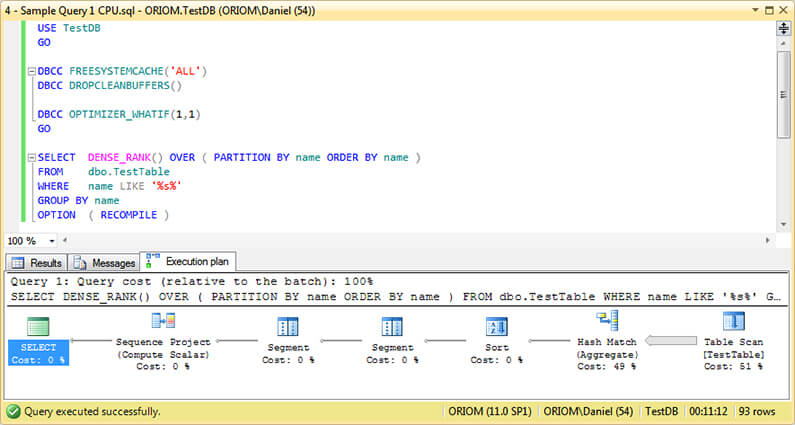Screen dimensions: 795x425
Task: Click the Table Scan Cost: 51 % label
Action: click(x=733, y=366)
